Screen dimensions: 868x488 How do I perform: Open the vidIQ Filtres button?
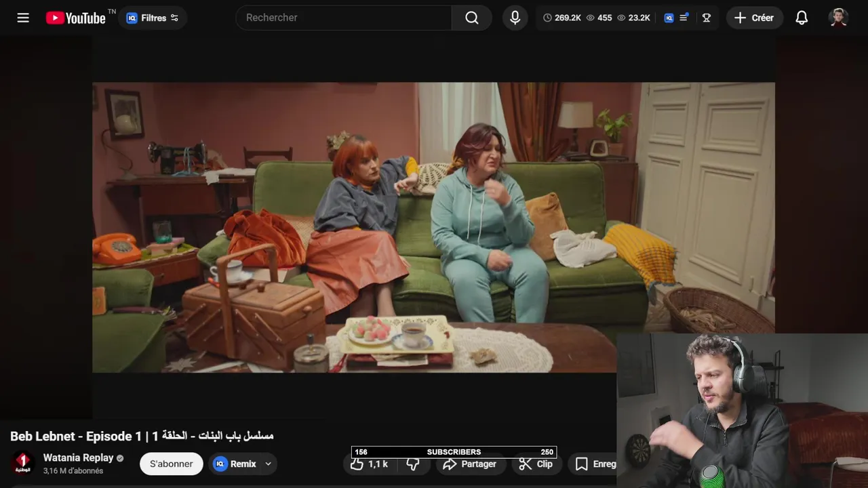coord(153,18)
